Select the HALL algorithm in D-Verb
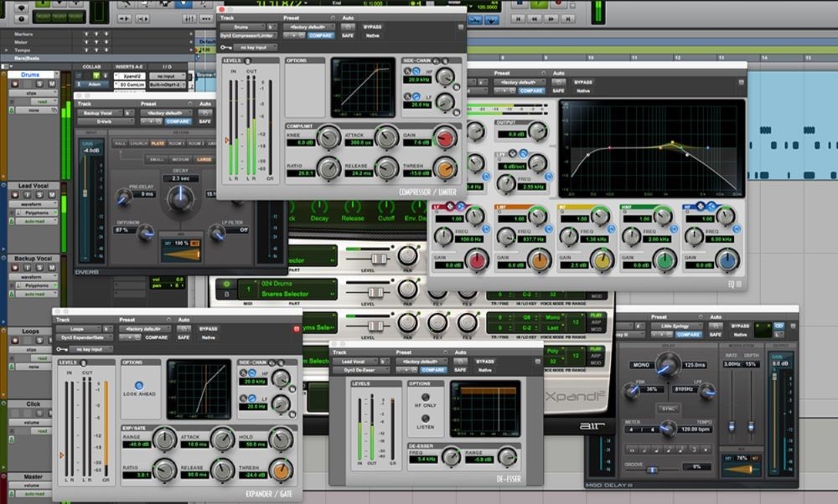 [120, 143]
